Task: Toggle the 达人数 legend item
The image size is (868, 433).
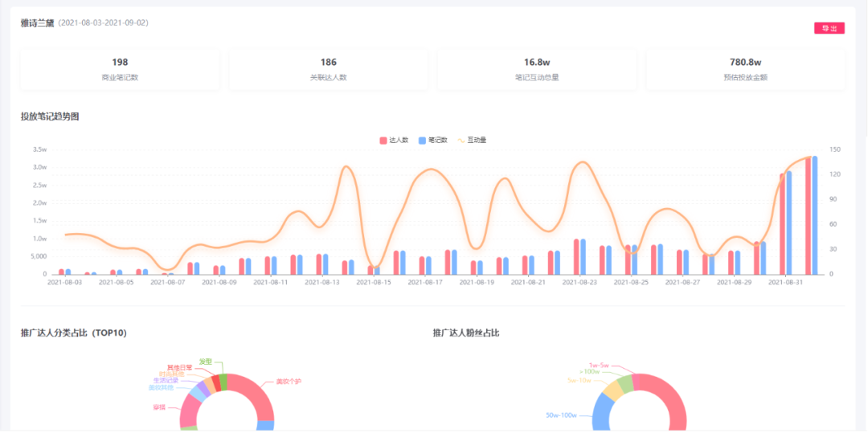Action: point(394,141)
